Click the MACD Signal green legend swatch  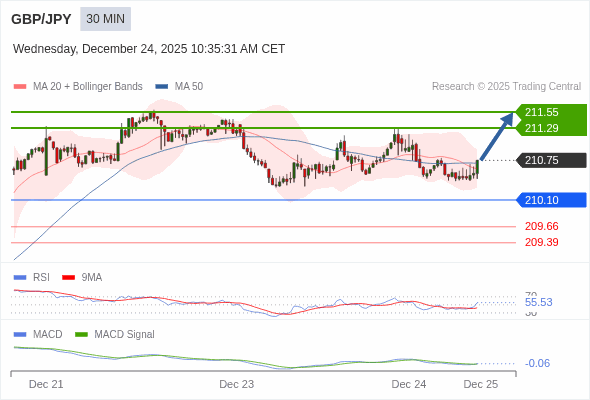pos(81,335)
